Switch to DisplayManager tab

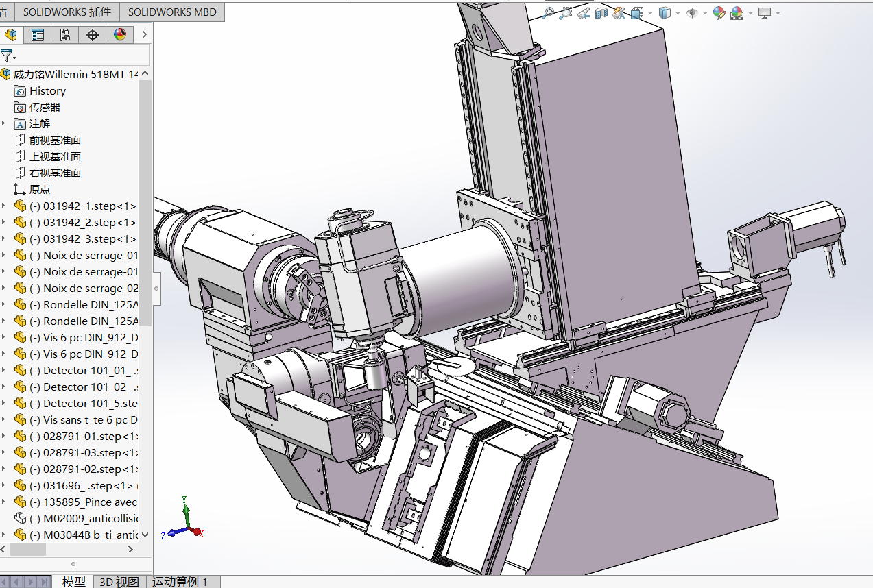tap(120, 35)
